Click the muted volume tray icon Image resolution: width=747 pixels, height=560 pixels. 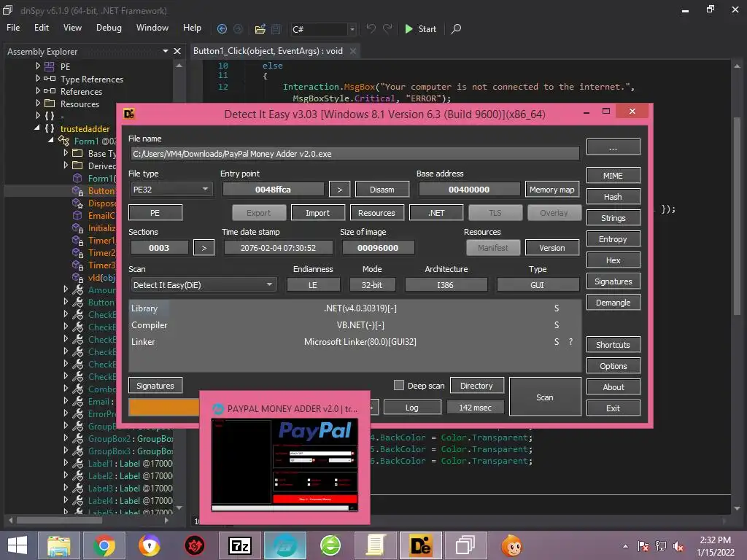[678, 546]
